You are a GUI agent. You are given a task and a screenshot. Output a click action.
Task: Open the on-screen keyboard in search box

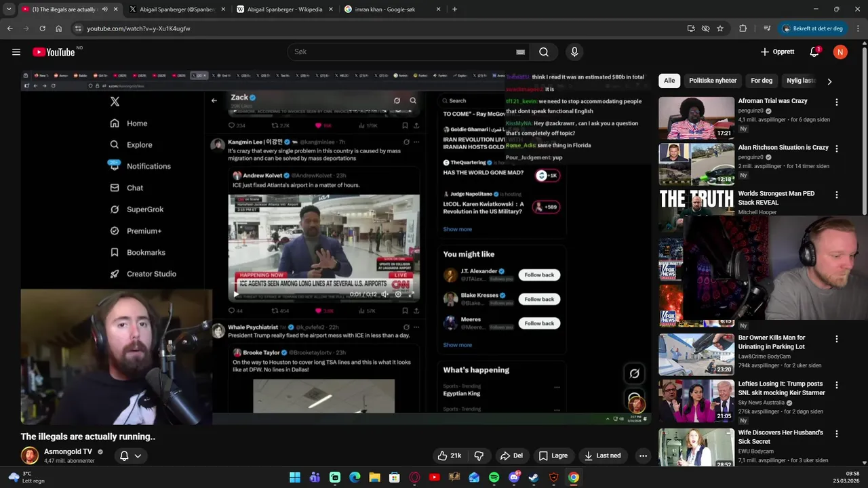(520, 52)
